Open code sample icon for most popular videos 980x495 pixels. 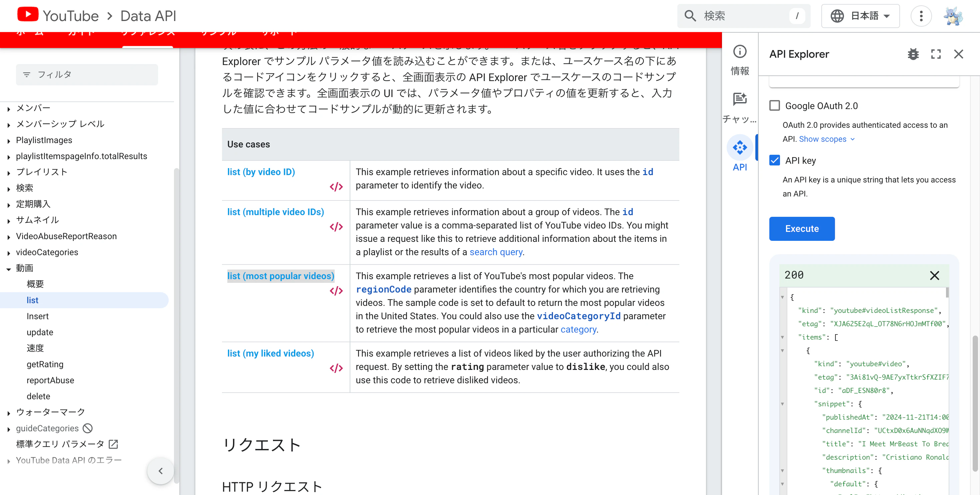[x=336, y=291]
